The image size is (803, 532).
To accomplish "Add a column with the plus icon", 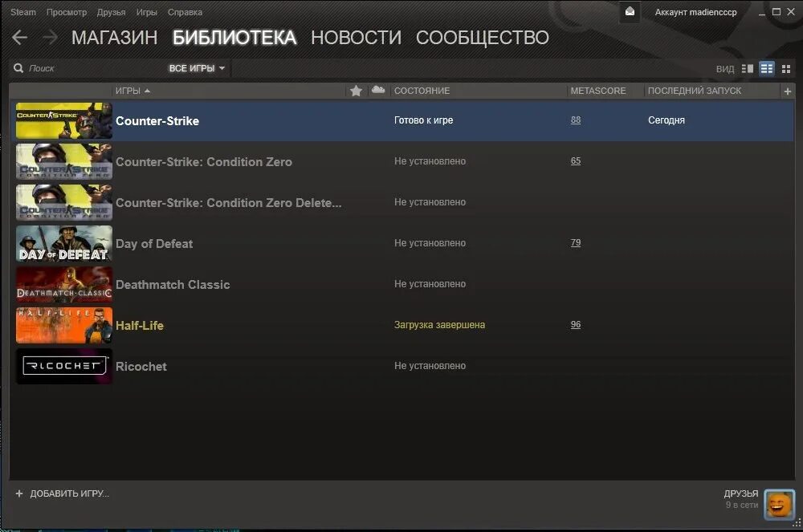I will click(788, 91).
